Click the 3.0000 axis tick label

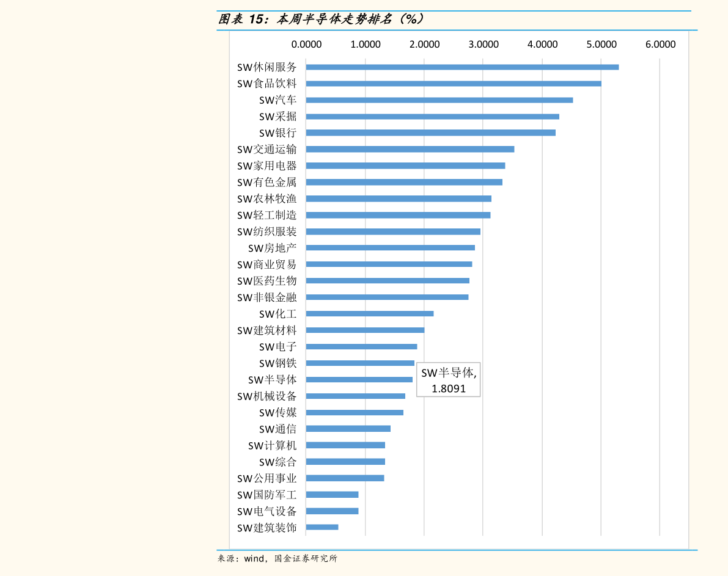point(483,44)
